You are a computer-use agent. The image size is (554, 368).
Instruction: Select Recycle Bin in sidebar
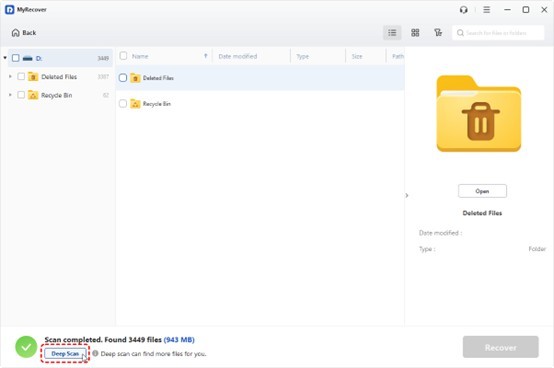pyautogui.click(x=57, y=95)
